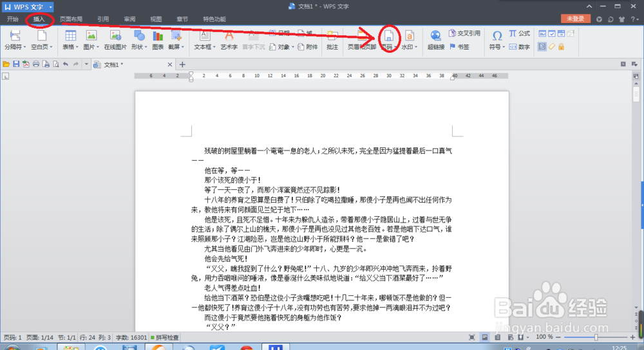644x350 pixels.
Task: Select the 文档1 document tab
Action: (133, 64)
